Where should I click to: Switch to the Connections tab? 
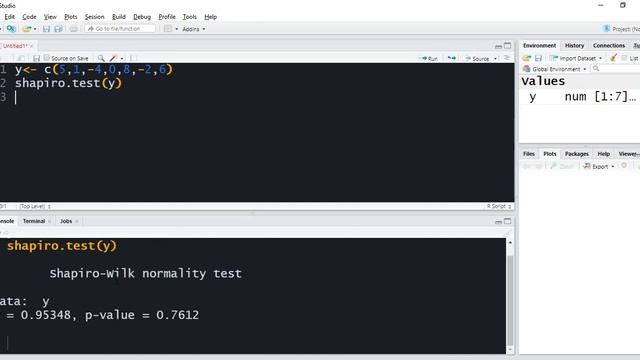[x=609, y=46]
